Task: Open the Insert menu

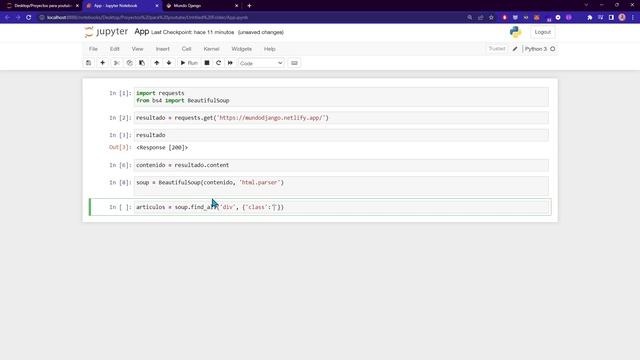Action: coord(162,49)
